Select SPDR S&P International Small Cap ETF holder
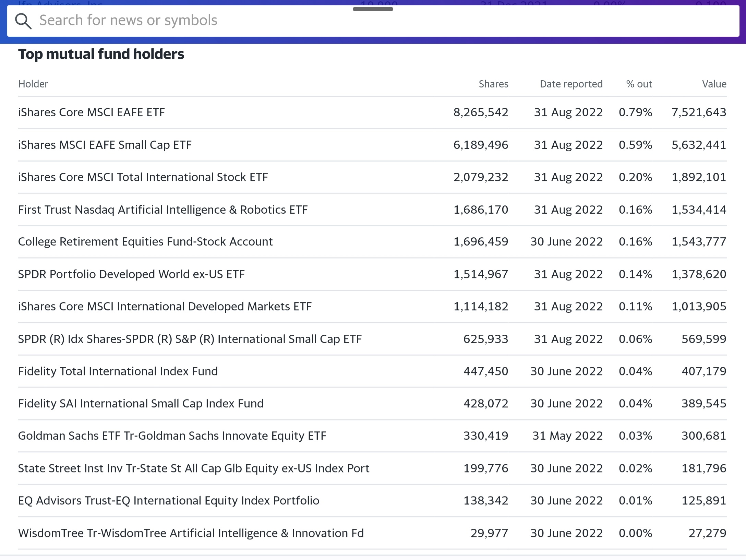Viewport: 746px width, 560px height. 190,339
